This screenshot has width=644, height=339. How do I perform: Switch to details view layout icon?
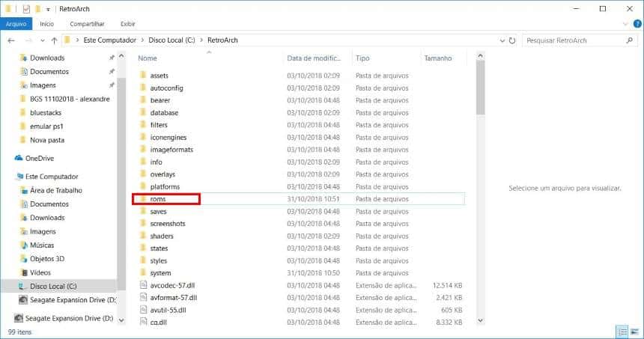coord(622,332)
